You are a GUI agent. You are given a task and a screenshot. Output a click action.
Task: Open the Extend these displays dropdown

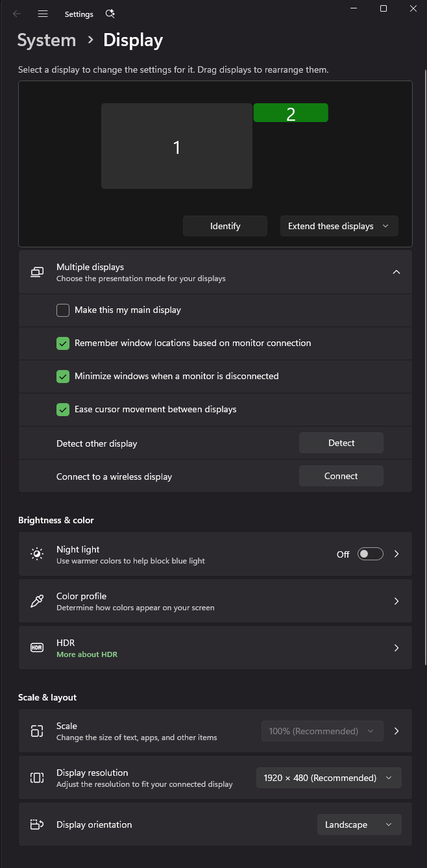[x=339, y=226]
